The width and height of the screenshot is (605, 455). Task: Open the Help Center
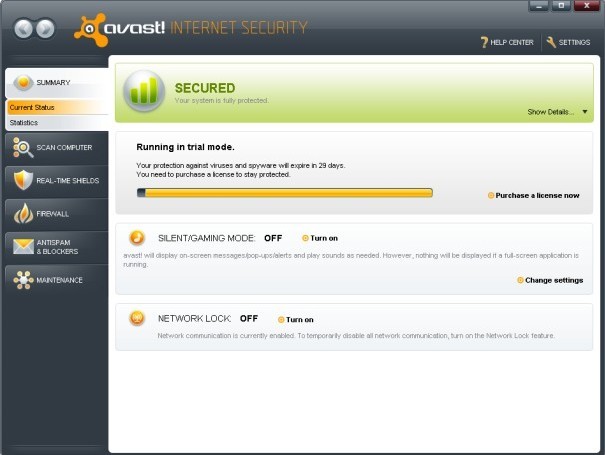[x=511, y=43]
